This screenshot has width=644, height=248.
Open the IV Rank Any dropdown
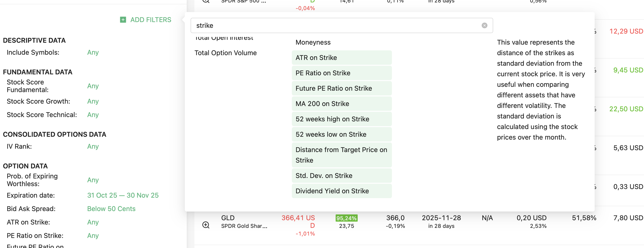click(x=93, y=146)
